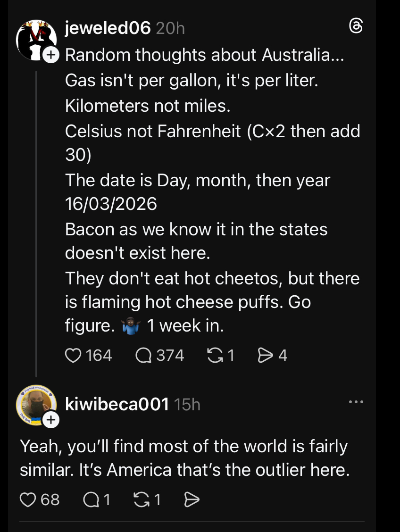The width and height of the screenshot is (400, 532).
Task: Like jeweled06's Australia post
Action: coord(73,355)
